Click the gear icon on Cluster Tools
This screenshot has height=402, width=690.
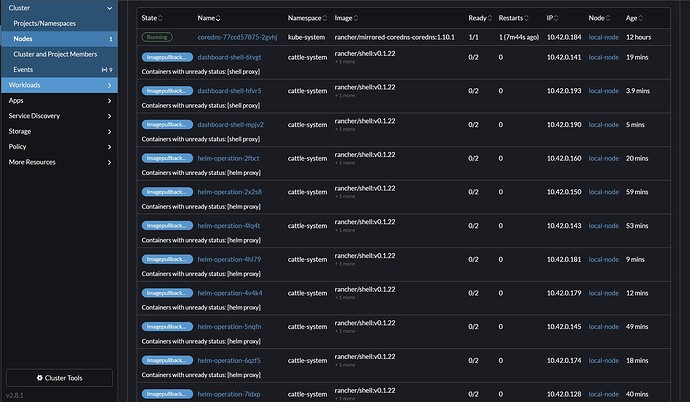pyautogui.click(x=40, y=378)
